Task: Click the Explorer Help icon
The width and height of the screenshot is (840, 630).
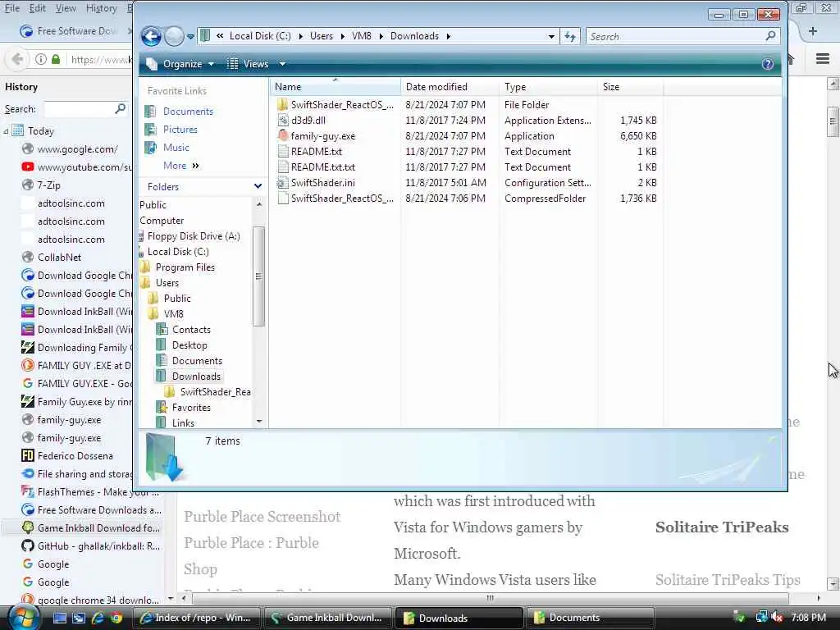Action: click(767, 64)
